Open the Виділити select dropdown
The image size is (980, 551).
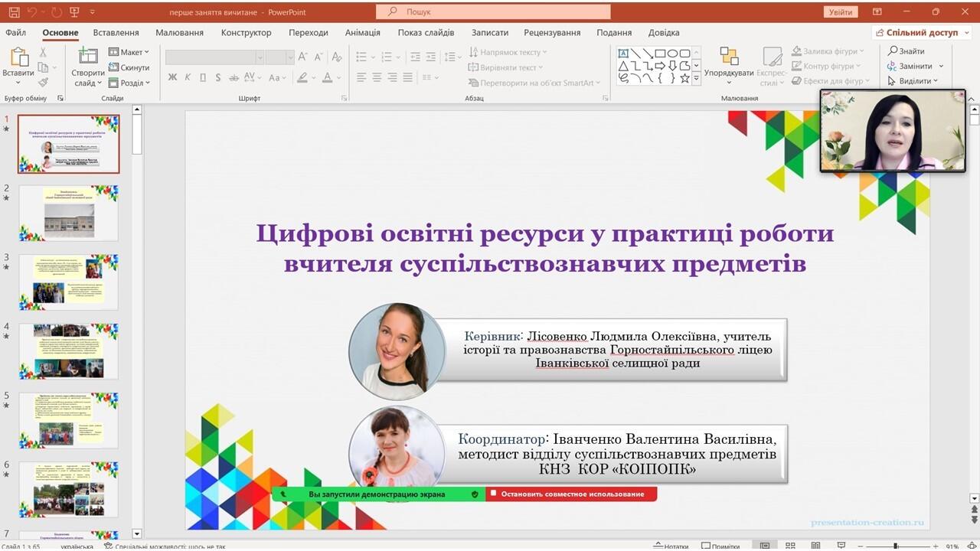(x=913, y=80)
